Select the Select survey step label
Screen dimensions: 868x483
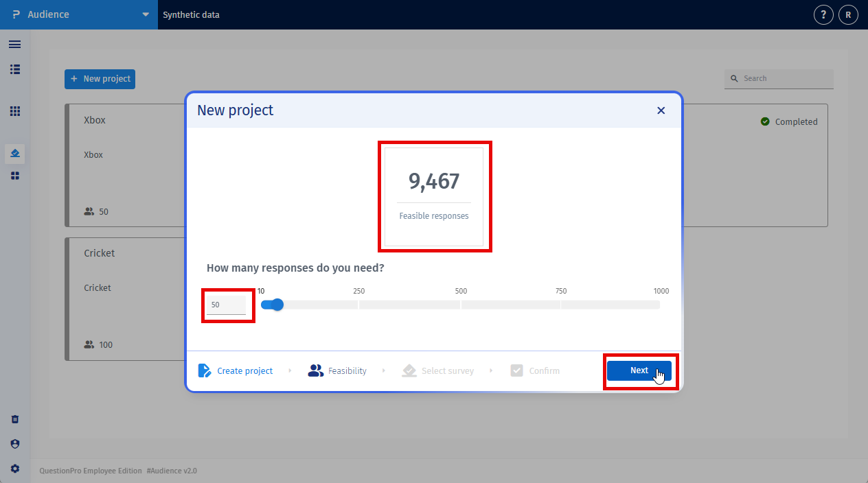pos(447,370)
